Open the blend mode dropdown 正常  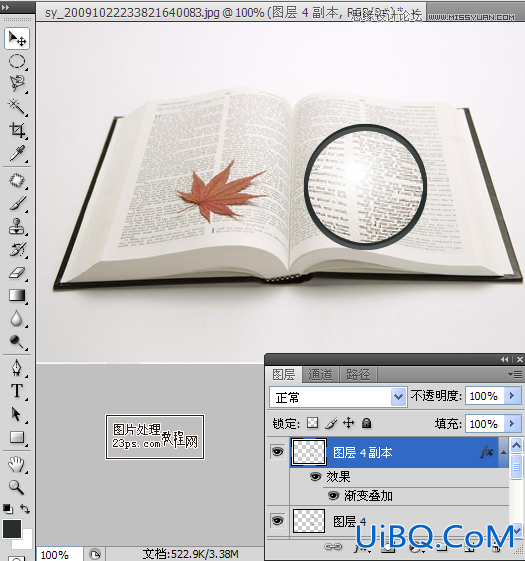(x=338, y=397)
